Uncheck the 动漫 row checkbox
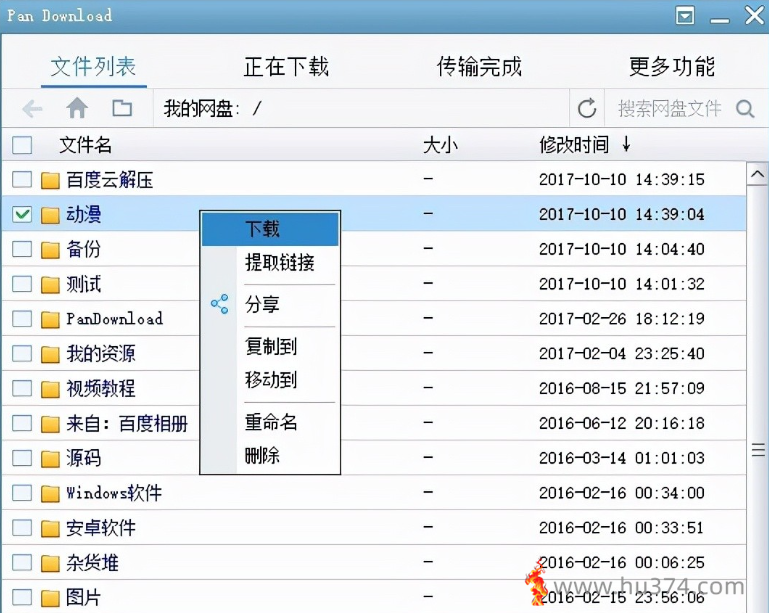This screenshot has height=613, width=769. [x=22, y=214]
